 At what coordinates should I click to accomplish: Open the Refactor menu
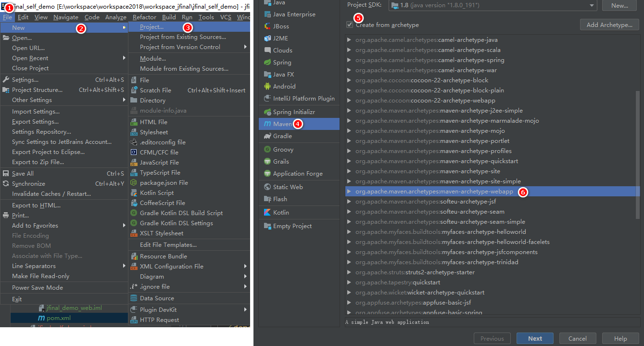click(x=144, y=17)
